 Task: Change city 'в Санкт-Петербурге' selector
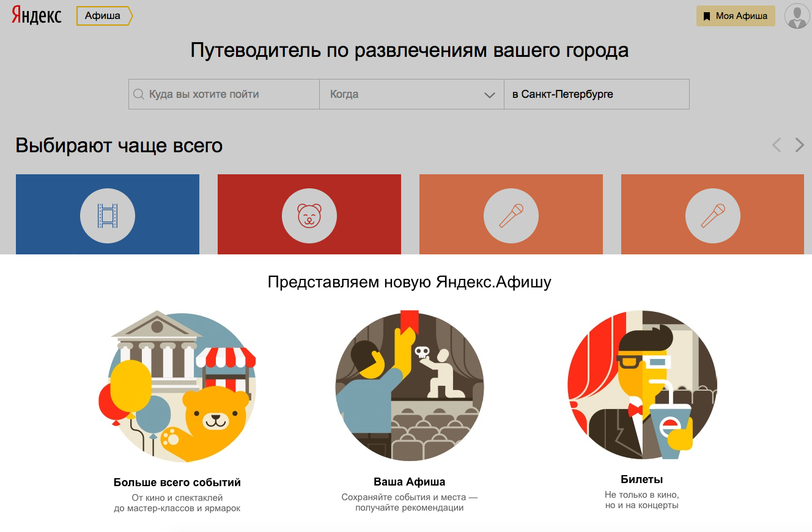[x=596, y=94]
